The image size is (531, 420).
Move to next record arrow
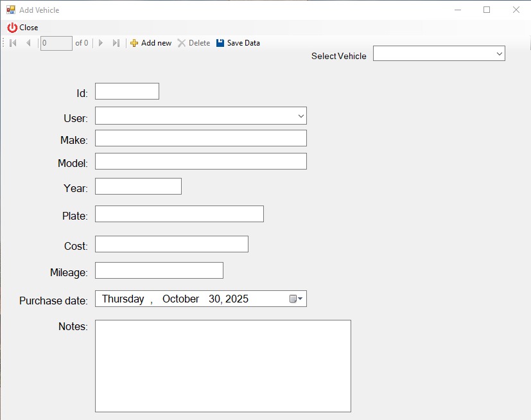pos(101,43)
